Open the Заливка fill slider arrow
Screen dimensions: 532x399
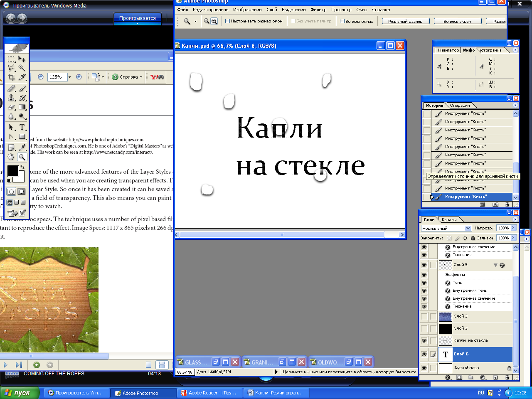tap(514, 238)
